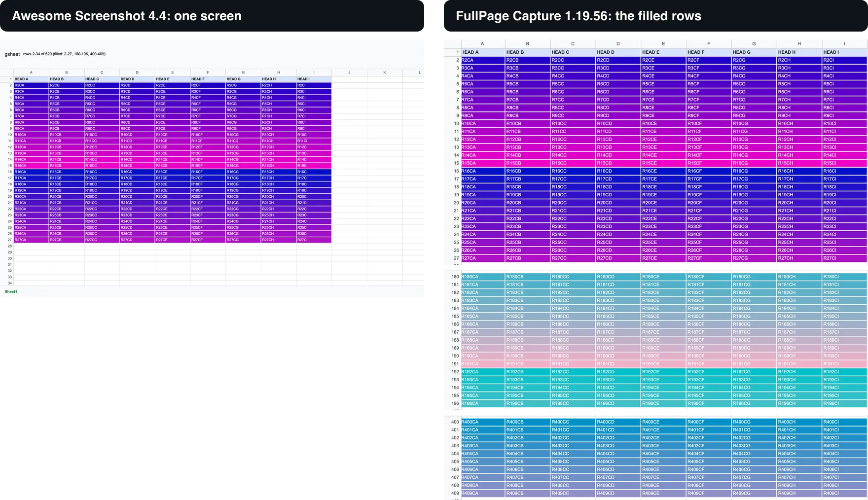Click the FullPage Capture 1.19.56 title banner
This screenshot has height=500, width=868.
point(656,16)
